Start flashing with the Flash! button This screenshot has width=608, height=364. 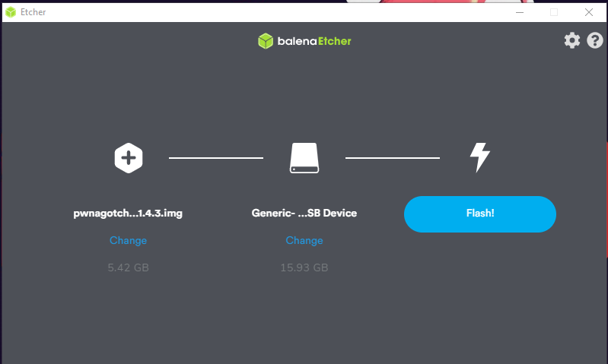(x=480, y=214)
